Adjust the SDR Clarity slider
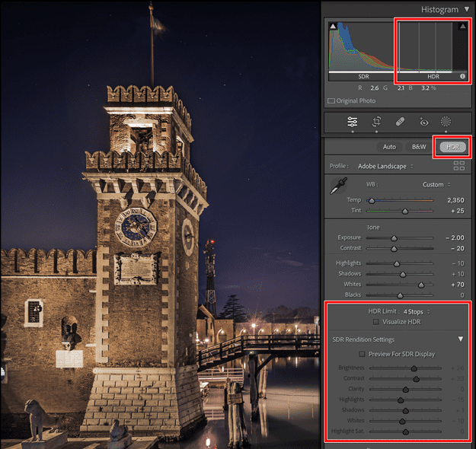Screen dimensions: 476x449 (x=405, y=390)
